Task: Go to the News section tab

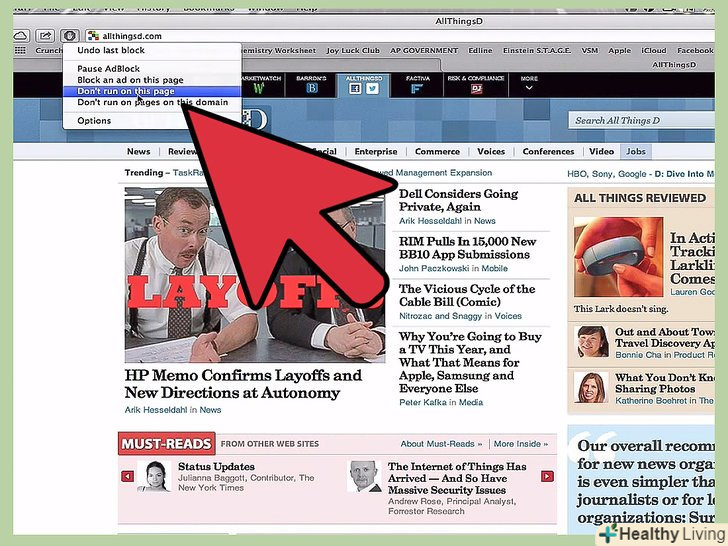Action: [138, 152]
